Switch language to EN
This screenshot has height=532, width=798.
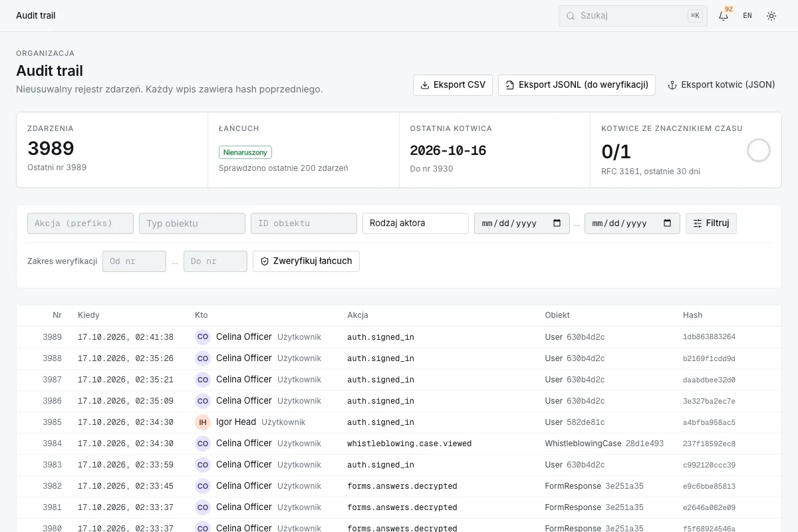pyautogui.click(x=747, y=16)
